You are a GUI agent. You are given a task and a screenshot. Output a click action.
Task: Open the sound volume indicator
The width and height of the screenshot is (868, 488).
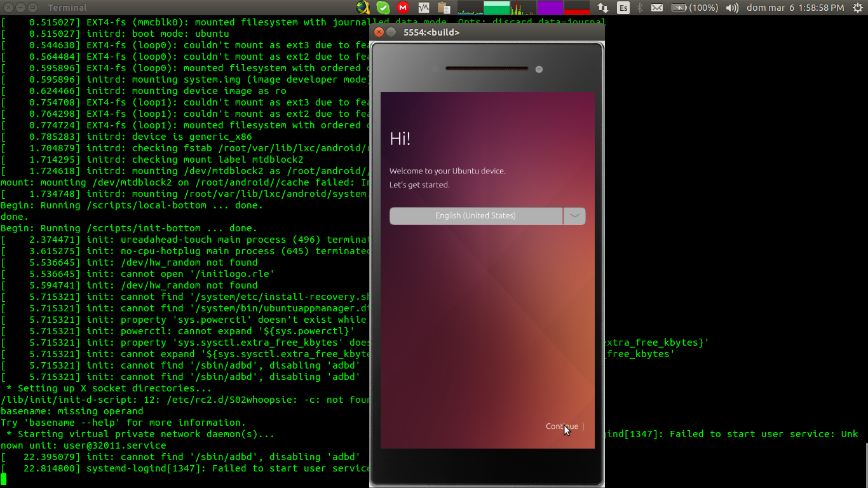point(732,8)
